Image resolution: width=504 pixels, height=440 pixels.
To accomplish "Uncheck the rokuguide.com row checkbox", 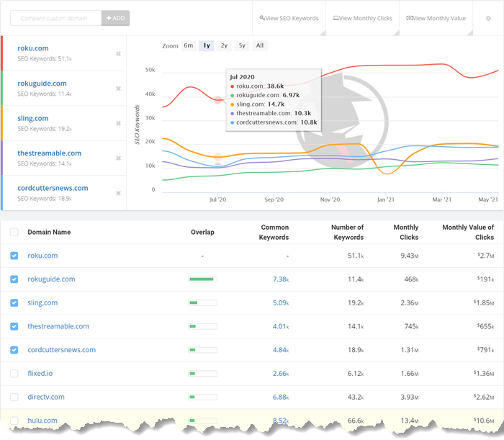I will (x=14, y=279).
